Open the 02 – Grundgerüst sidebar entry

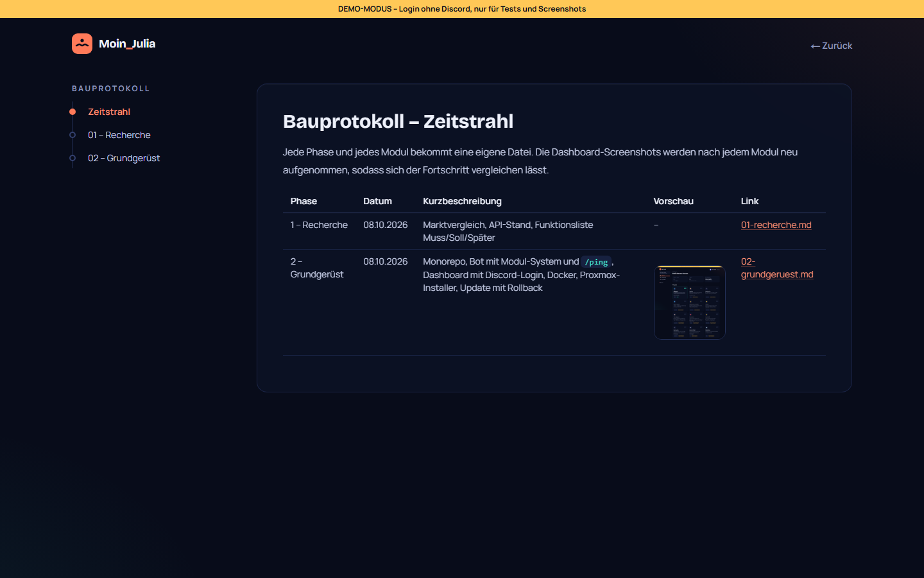[x=124, y=158]
